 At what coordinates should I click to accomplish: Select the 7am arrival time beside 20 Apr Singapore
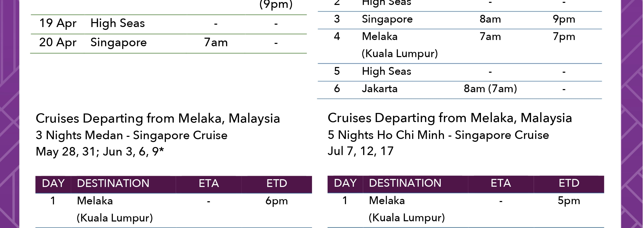[x=216, y=42]
